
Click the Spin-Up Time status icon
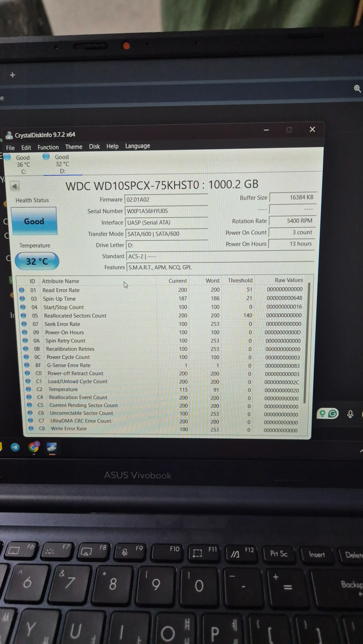point(22,298)
